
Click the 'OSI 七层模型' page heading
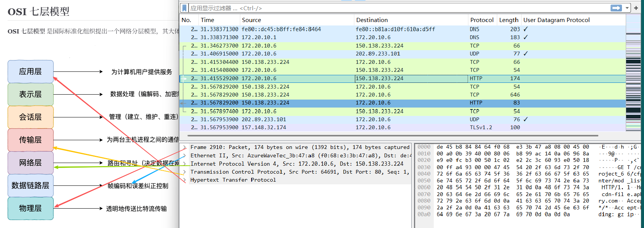pos(38,11)
